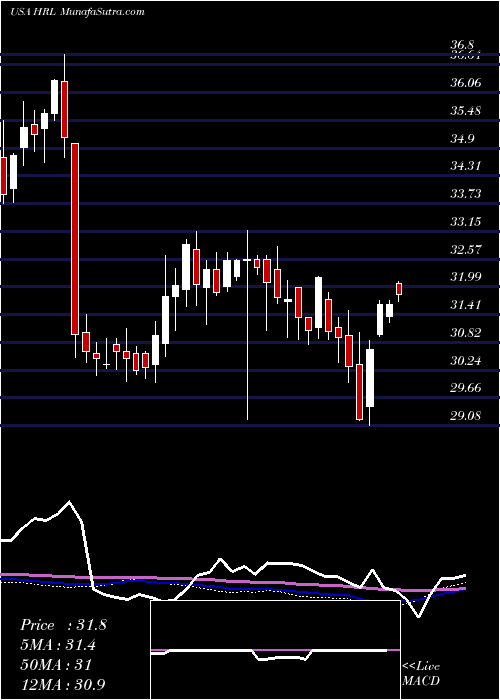The height and width of the screenshot is (700, 500).
Task: Click the 35.48 price axis label
Action: click(x=466, y=110)
